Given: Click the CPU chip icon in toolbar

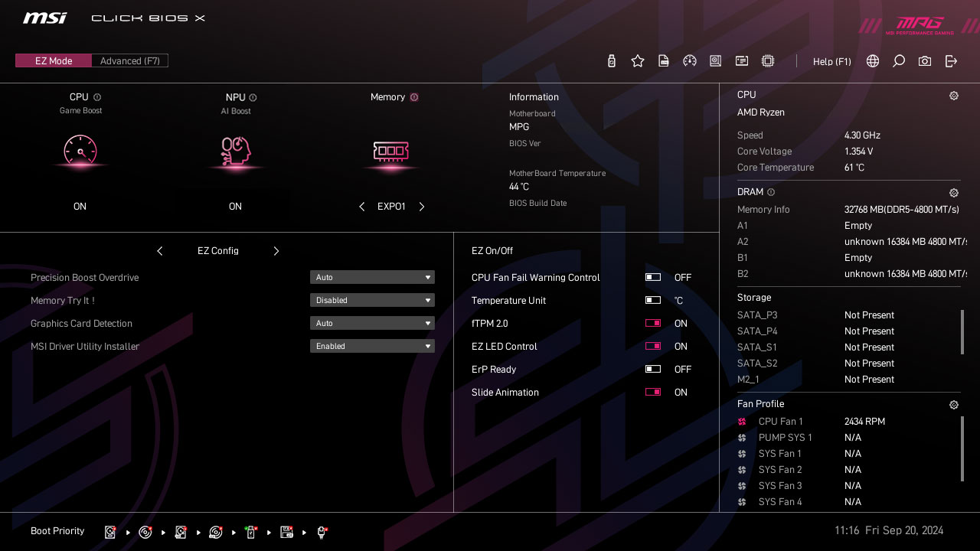Looking at the screenshot, I should pos(768,60).
